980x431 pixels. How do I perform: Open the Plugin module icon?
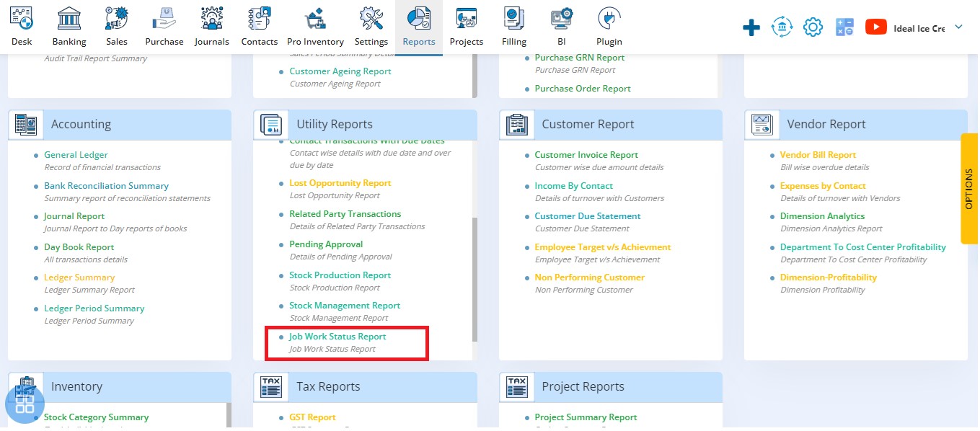(609, 18)
